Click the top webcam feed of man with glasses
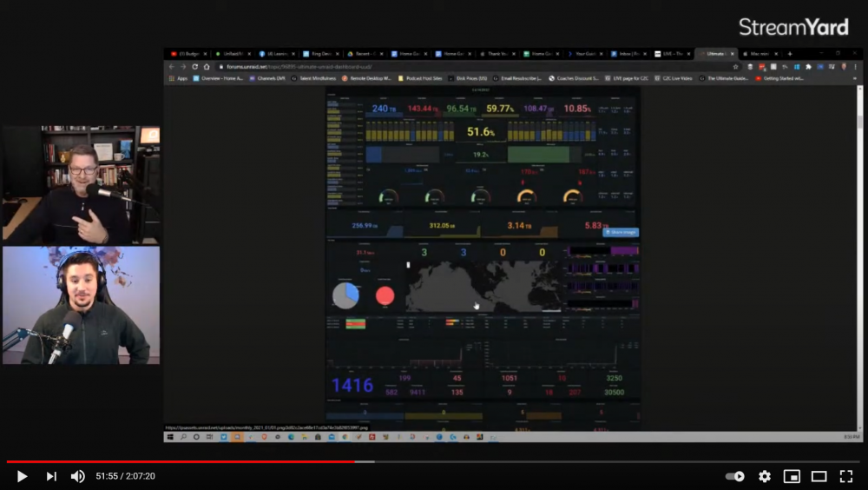 click(81, 185)
